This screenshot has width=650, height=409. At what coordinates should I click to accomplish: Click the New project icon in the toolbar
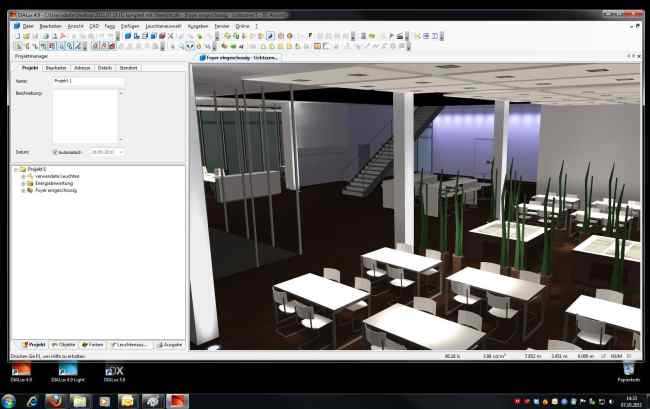[18, 36]
